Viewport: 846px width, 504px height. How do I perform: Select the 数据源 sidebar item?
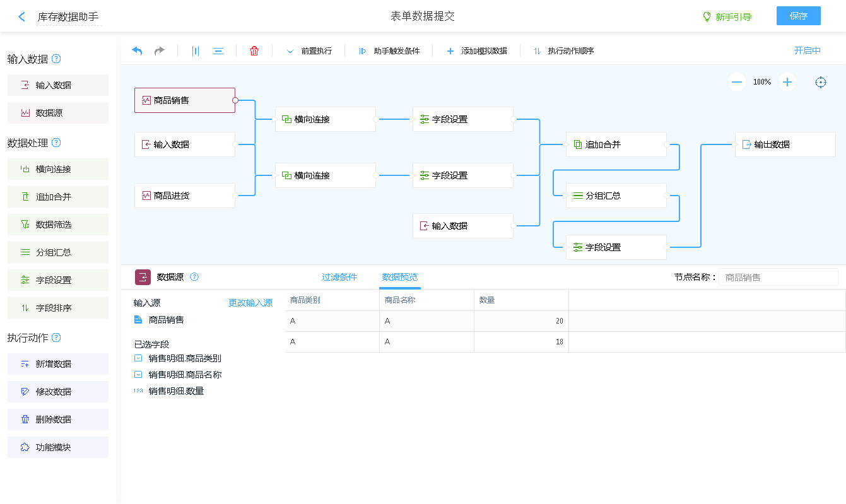click(x=58, y=113)
